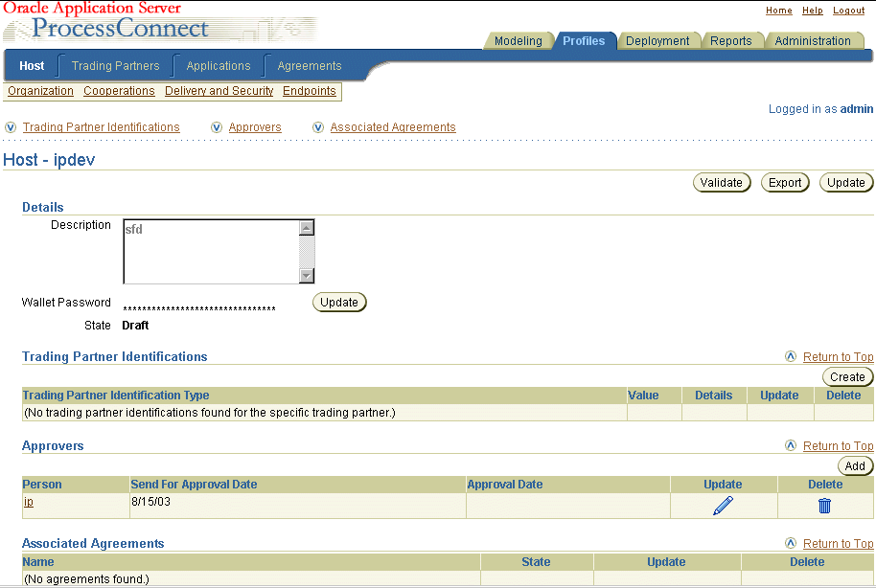Open the approver person link ip
Image resolution: width=876 pixels, height=588 pixels.
[x=29, y=502]
